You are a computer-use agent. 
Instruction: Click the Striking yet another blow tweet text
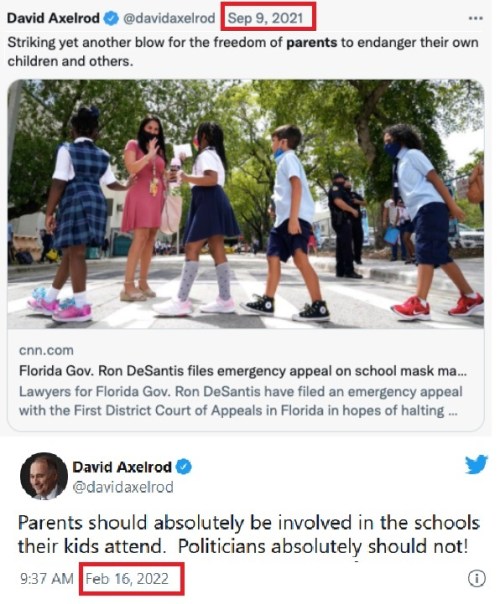[x=243, y=52]
